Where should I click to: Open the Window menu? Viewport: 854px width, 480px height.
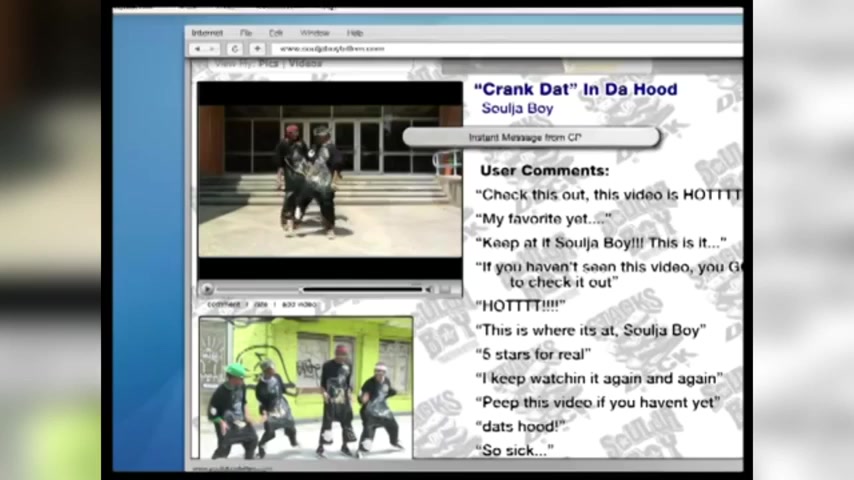click(315, 33)
